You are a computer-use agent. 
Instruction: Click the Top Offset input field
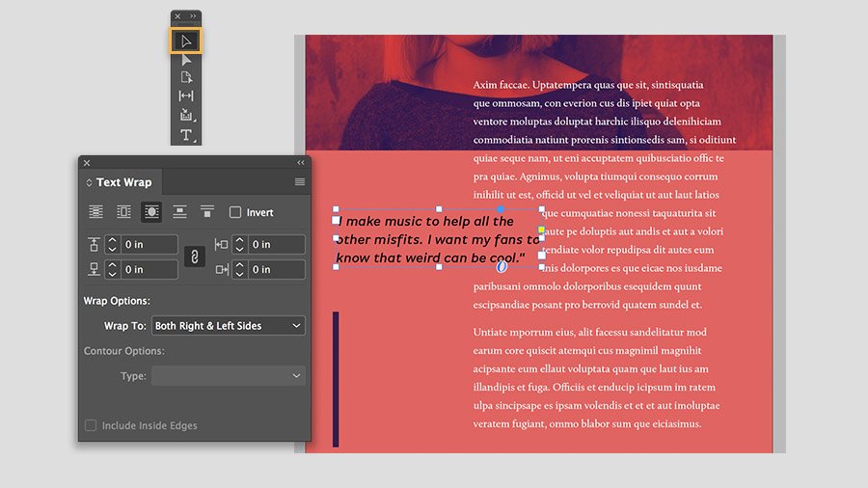pyautogui.click(x=149, y=245)
